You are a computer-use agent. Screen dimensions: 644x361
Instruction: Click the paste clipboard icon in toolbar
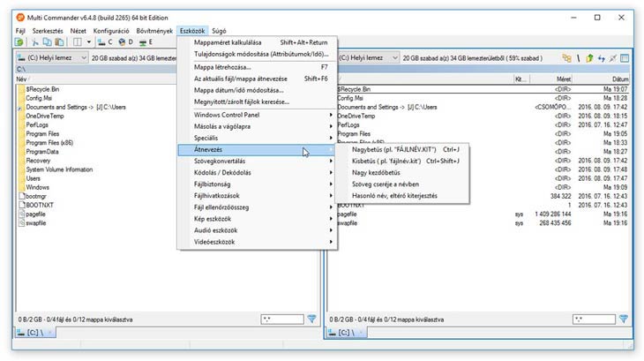point(57,42)
